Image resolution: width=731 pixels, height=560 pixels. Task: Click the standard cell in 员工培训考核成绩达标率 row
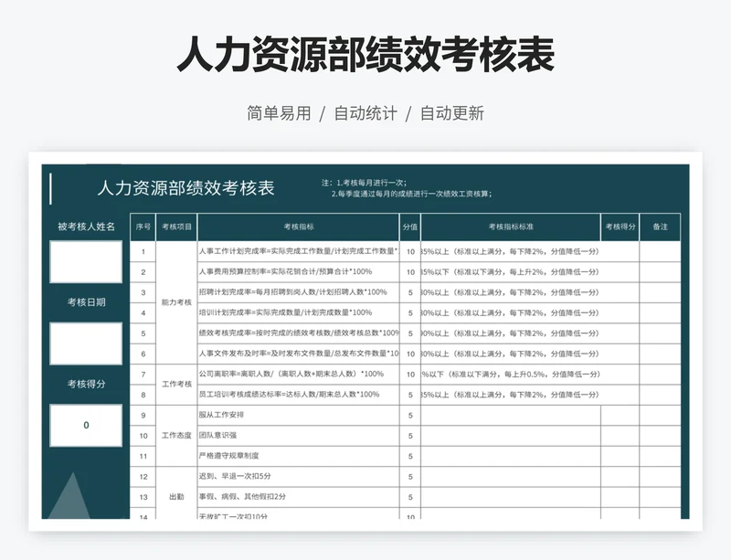pos(511,395)
